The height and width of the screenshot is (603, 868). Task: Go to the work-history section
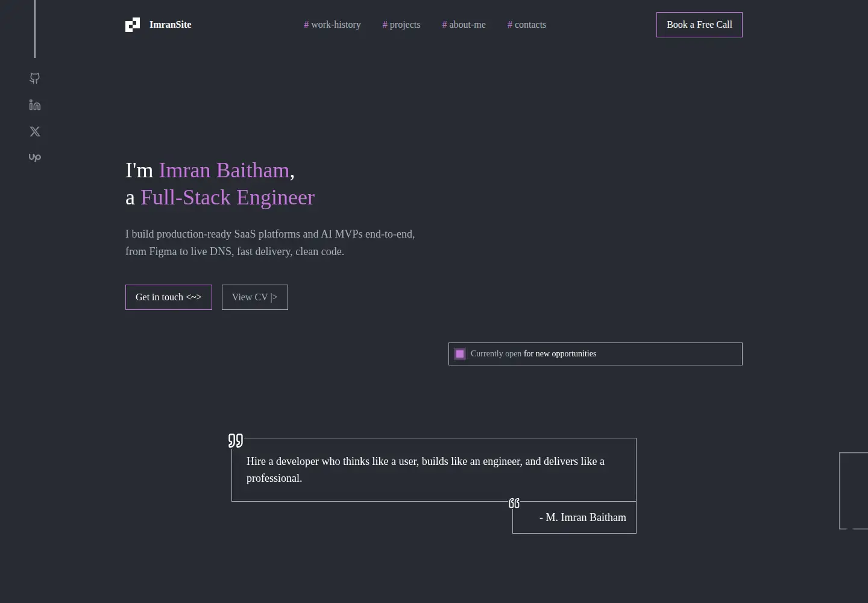pyautogui.click(x=332, y=25)
